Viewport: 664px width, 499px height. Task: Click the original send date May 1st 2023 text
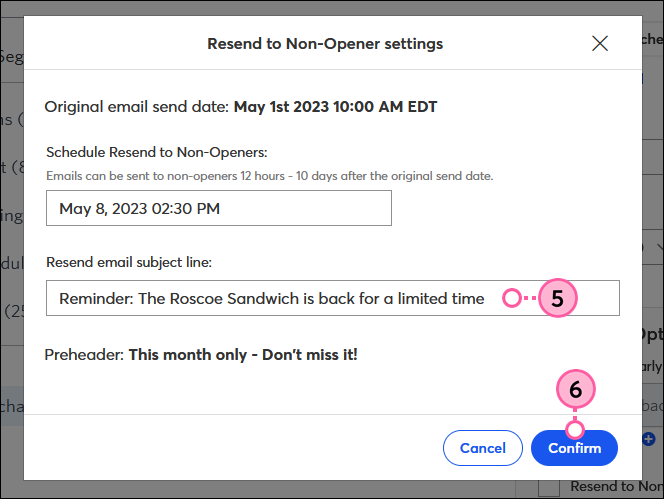[335, 107]
